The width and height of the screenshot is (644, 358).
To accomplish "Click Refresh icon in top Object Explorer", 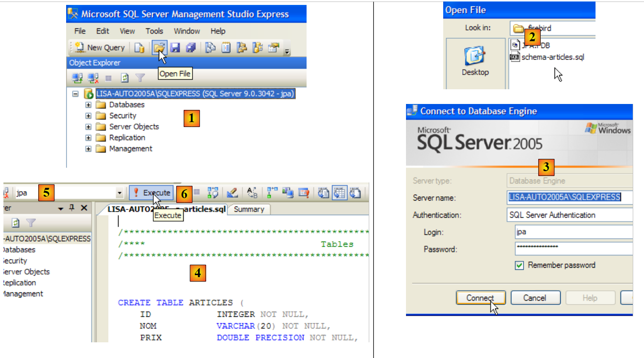I will pyautogui.click(x=124, y=77).
